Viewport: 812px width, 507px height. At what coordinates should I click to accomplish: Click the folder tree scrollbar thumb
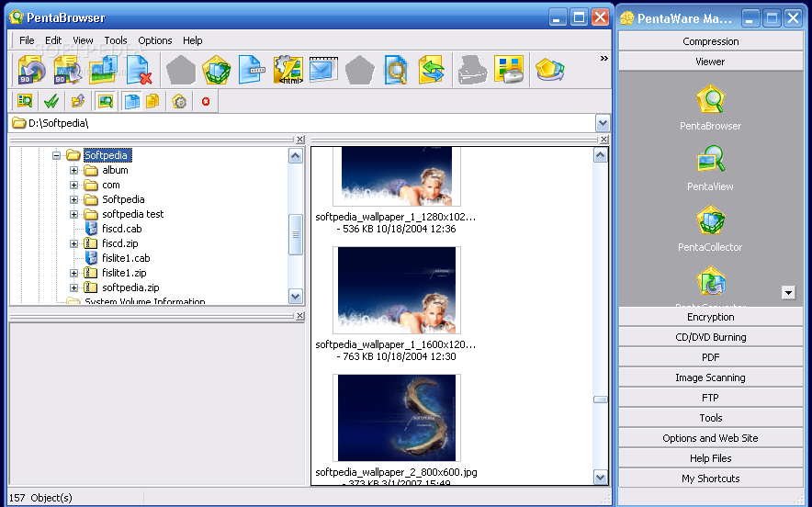pyautogui.click(x=295, y=234)
